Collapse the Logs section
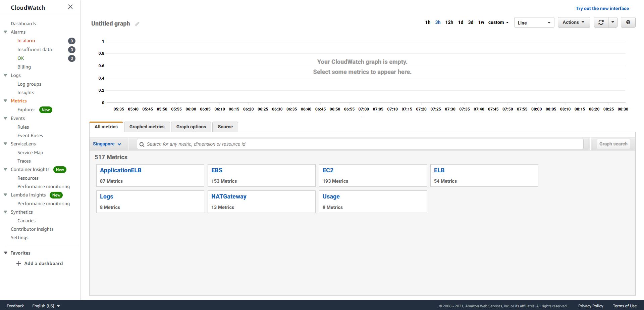Image resolution: width=644 pixels, height=310 pixels. (5, 75)
